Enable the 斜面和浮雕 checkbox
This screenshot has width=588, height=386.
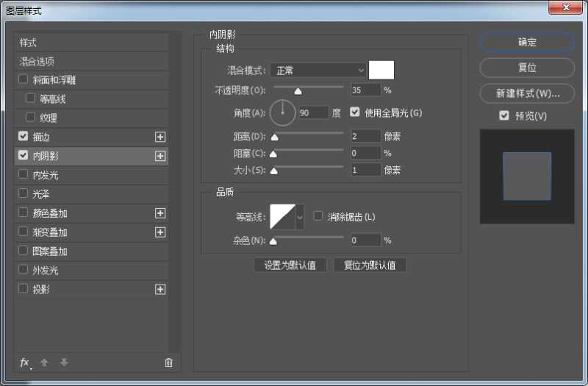[x=24, y=79]
